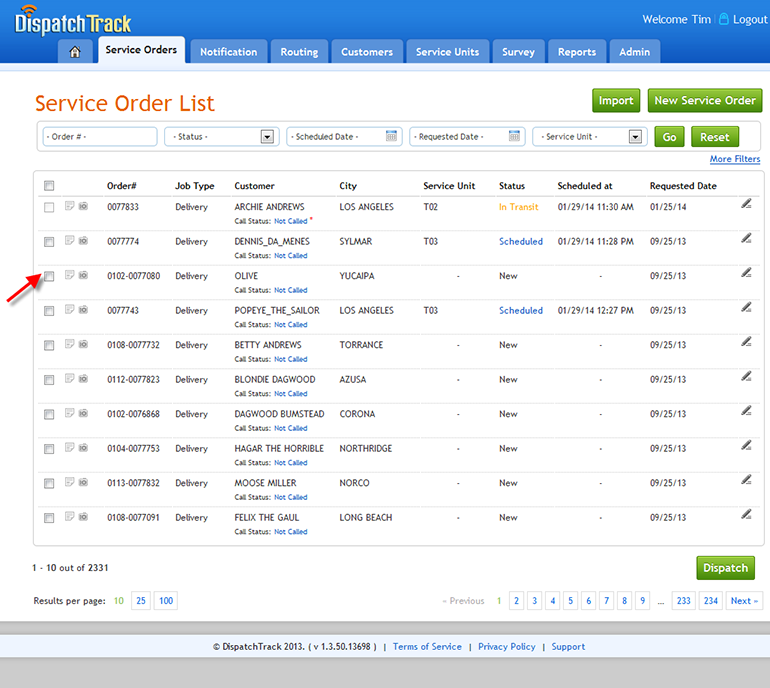Click the edit pencil for FELIX THE GAUL

[x=746, y=515]
